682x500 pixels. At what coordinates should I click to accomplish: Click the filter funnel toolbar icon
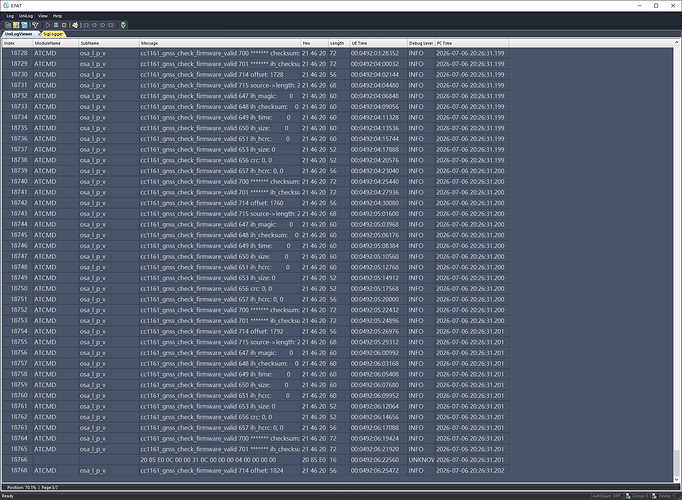[x=35, y=25]
